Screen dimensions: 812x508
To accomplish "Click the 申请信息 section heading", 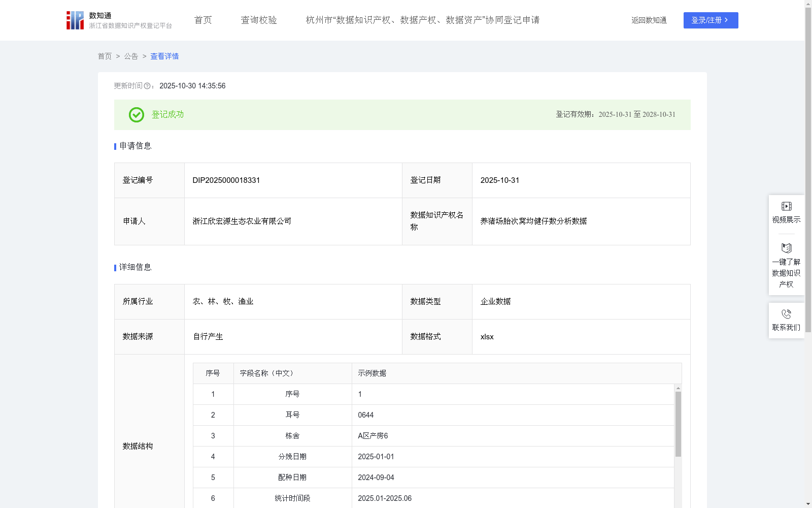I will 136,146.
